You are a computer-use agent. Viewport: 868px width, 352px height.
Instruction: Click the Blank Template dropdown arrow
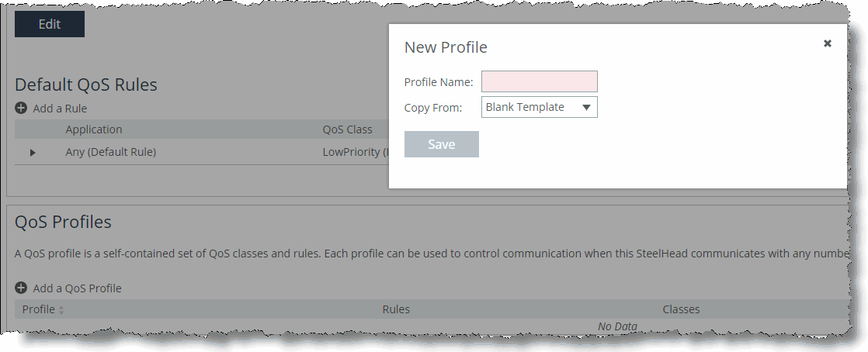click(586, 107)
